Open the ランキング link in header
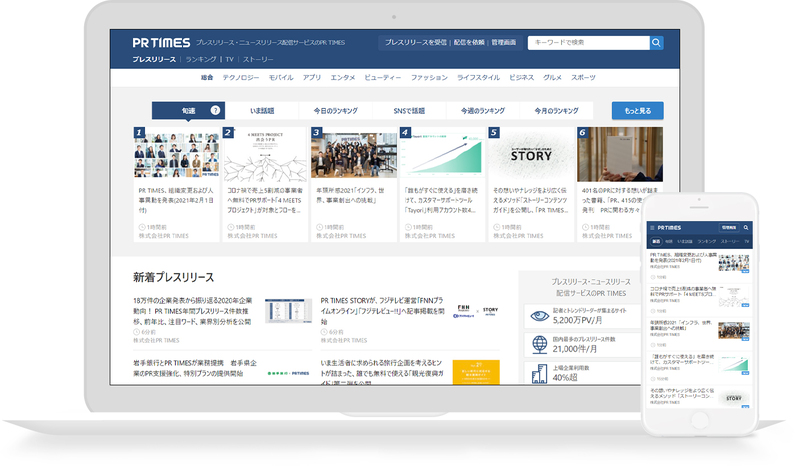The width and height of the screenshot is (795, 466). 201,59
